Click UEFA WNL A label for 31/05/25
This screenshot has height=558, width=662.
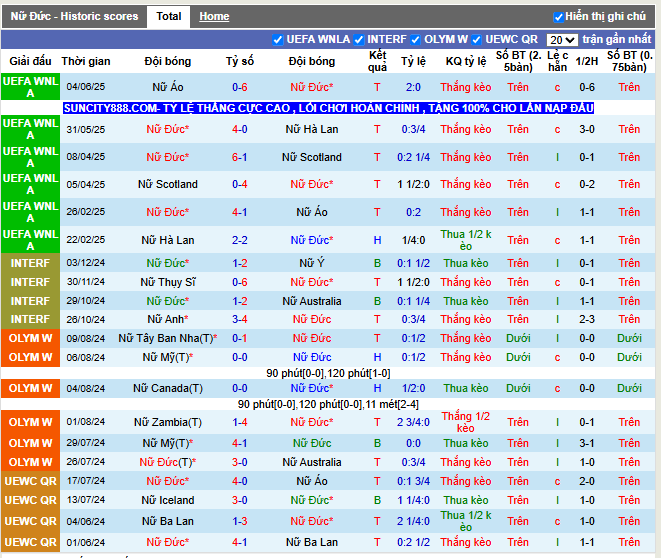(30, 129)
